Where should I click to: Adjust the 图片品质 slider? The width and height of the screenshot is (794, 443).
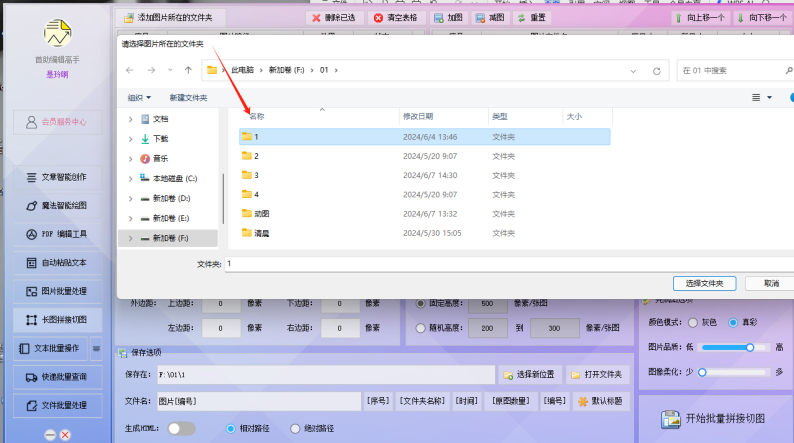pyautogui.click(x=733, y=347)
